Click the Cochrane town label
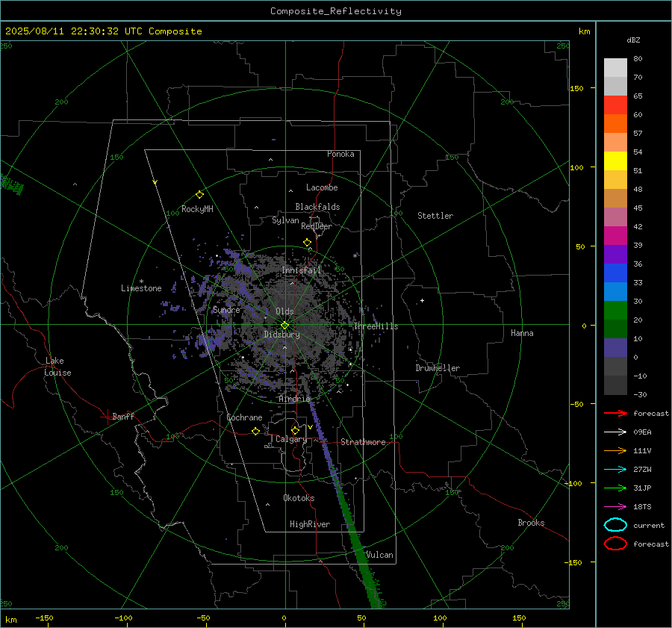 coord(244,417)
